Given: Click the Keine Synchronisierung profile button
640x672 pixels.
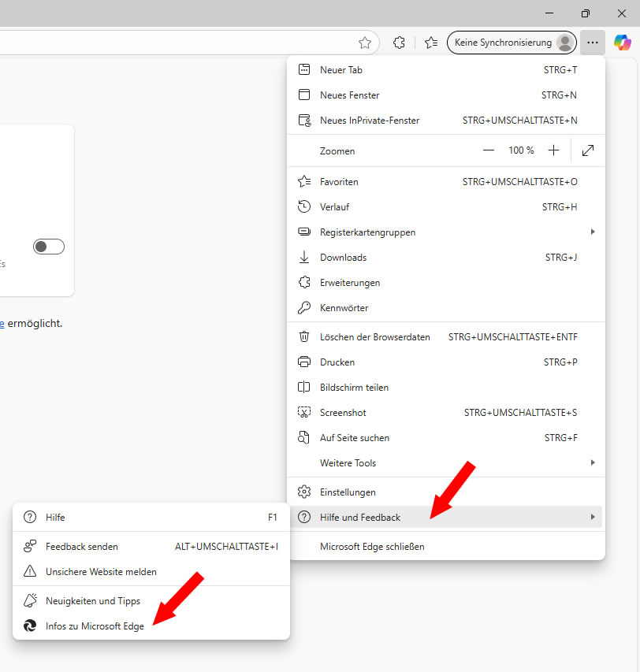Looking at the screenshot, I should click(512, 43).
